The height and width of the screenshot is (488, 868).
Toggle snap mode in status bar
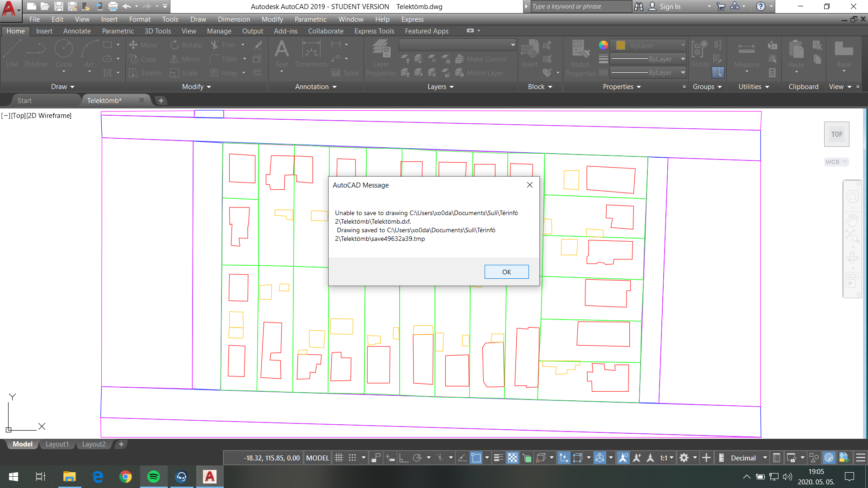tap(352, 458)
